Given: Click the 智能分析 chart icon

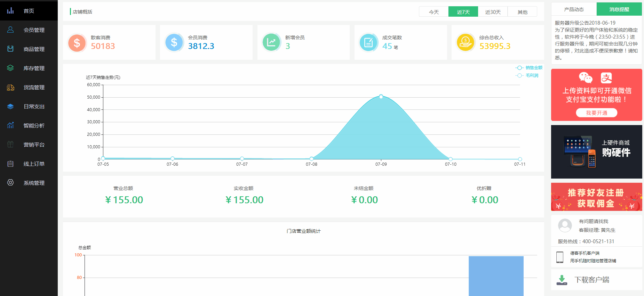Looking at the screenshot, I should (x=10, y=125).
